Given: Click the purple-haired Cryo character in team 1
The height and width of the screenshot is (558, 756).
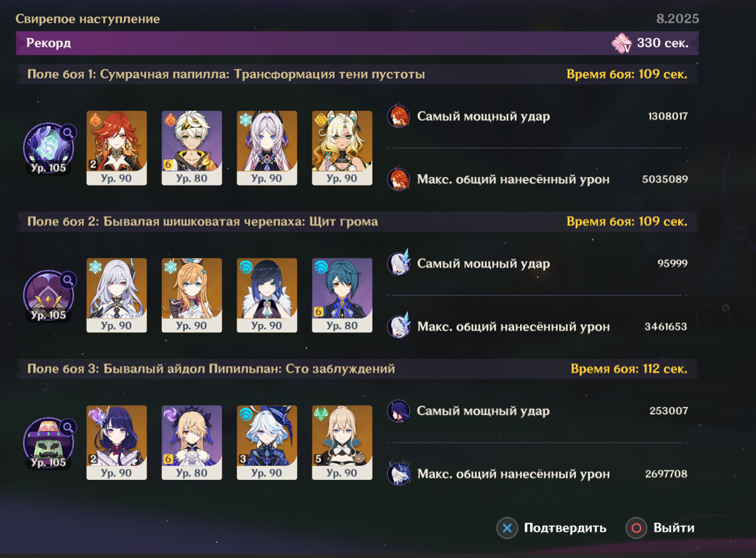Looking at the screenshot, I should point(267,148).
